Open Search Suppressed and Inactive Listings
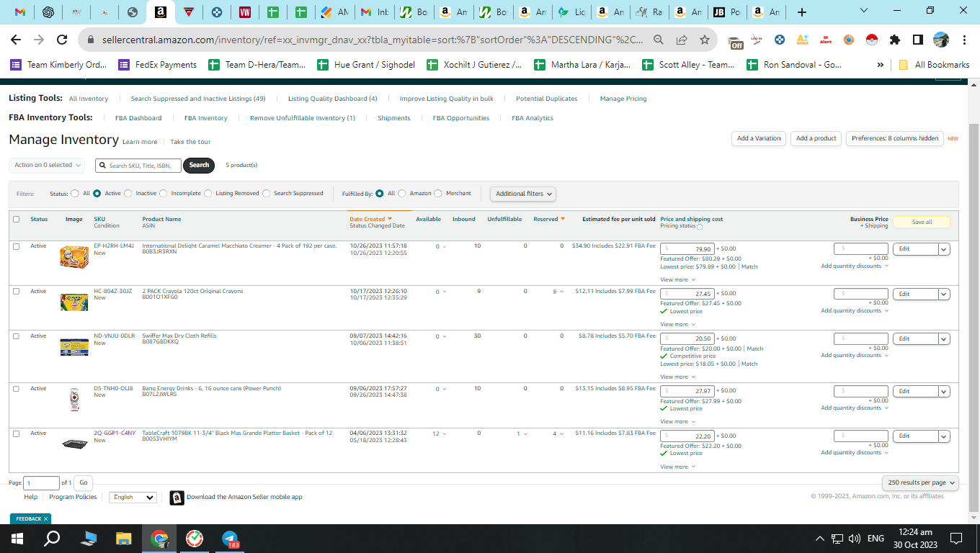980x553 pixels. click(x=198, y=99)
